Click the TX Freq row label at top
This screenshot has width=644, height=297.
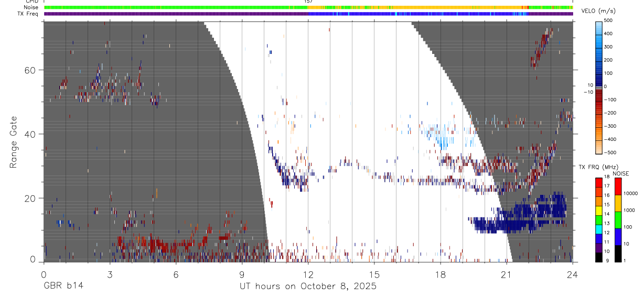pos(28,14)
